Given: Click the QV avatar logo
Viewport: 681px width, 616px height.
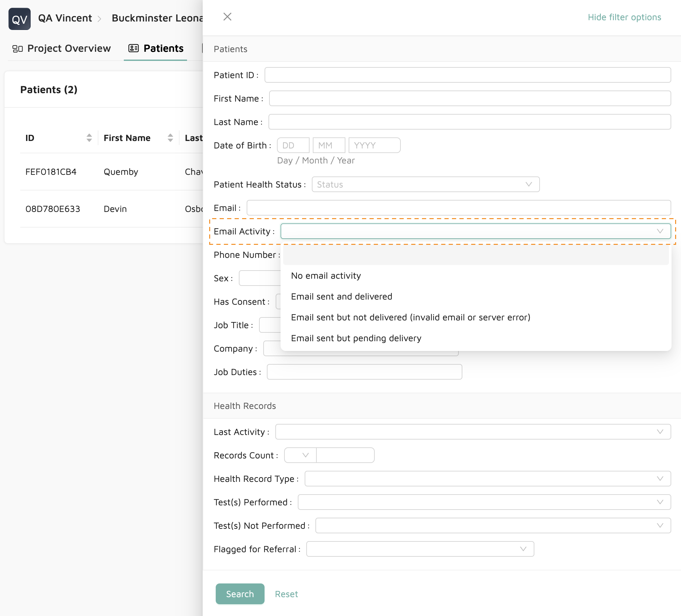Looking at the screenshot, I should [19, 19].
